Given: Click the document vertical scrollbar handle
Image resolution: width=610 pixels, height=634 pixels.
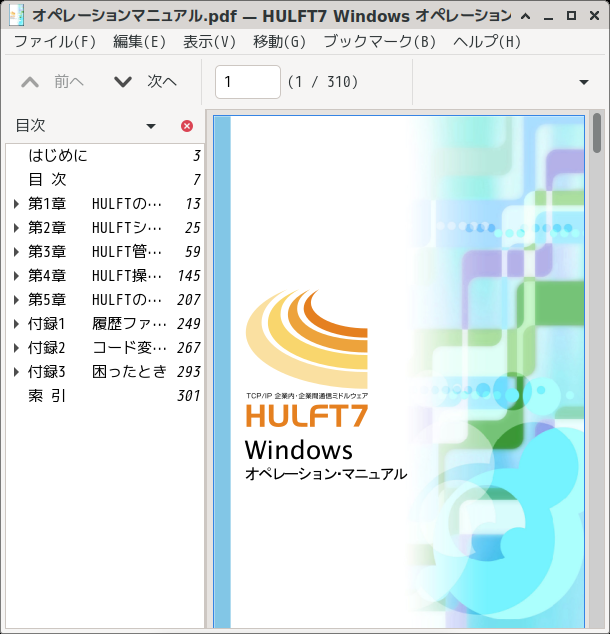Looking at the screenshot, I should [597, 133].
